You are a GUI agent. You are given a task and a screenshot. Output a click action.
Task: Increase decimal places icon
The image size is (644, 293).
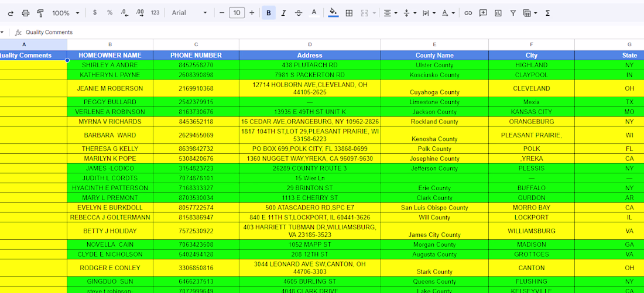coord(140,13)
